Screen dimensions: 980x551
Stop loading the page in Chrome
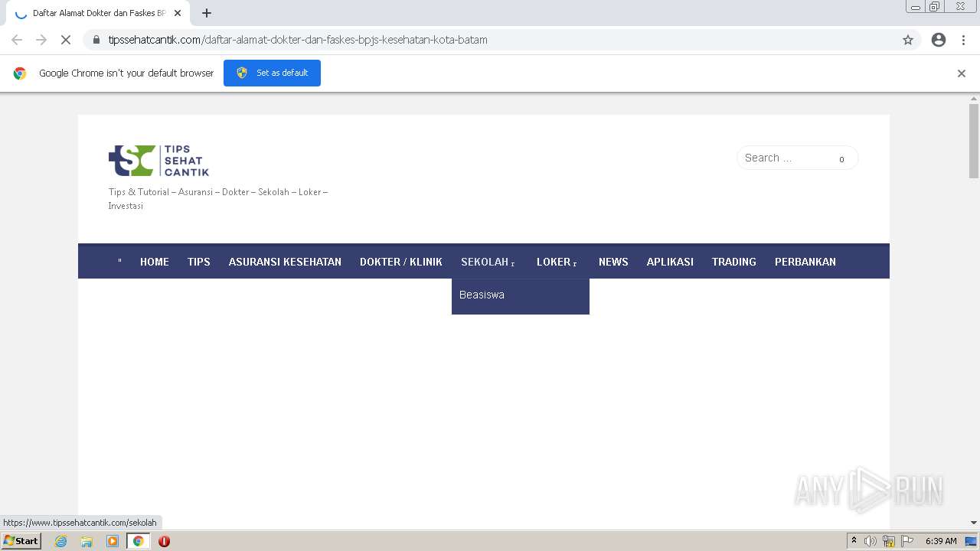(x=66, y=40)
